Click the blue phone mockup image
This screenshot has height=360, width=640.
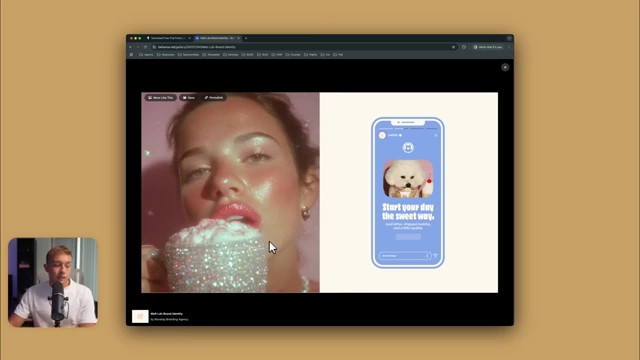pos(408,193)
